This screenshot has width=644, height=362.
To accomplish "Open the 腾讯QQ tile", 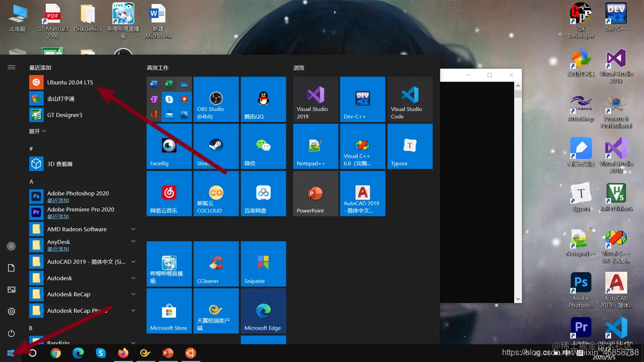I will coord(263,99).
